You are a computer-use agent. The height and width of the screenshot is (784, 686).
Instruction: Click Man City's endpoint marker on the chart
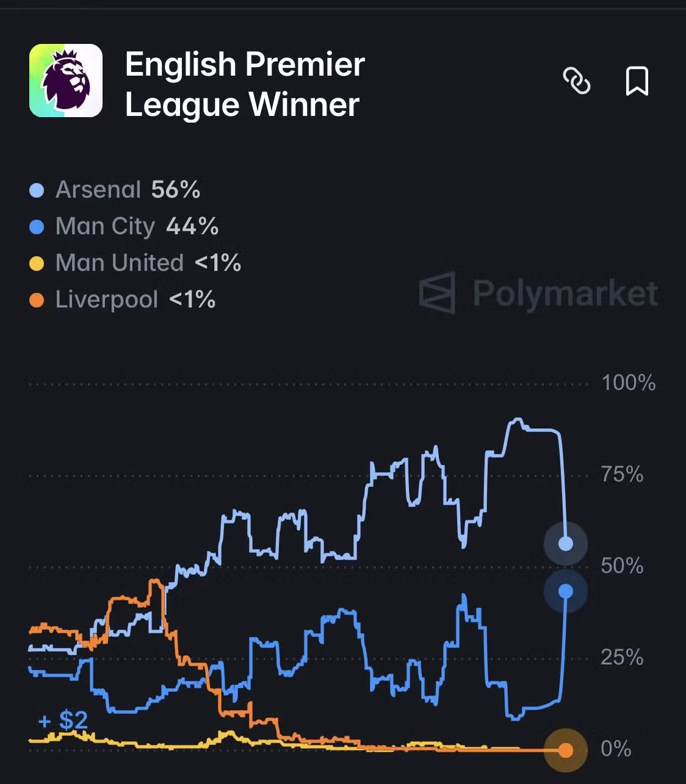(566, 591)
